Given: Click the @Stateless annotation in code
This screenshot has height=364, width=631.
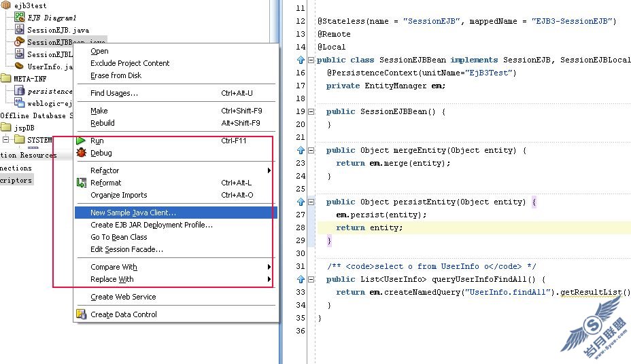Looking at the screenshot, I should [341, 21].
